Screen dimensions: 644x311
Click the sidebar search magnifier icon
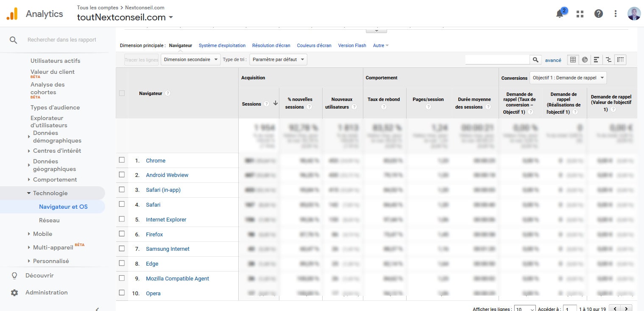pos(14,40)
